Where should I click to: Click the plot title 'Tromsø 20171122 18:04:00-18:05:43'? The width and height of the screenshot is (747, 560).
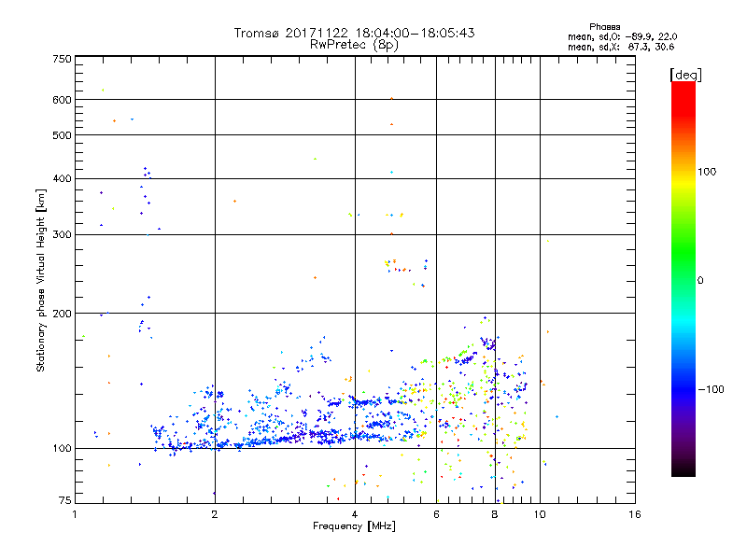click(354, 33)
